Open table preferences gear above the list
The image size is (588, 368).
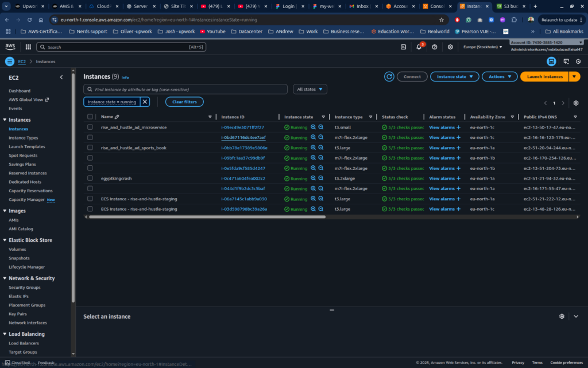576,102
